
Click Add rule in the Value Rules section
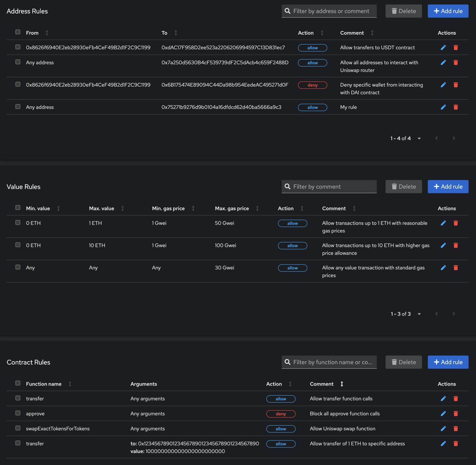point(448,187)
